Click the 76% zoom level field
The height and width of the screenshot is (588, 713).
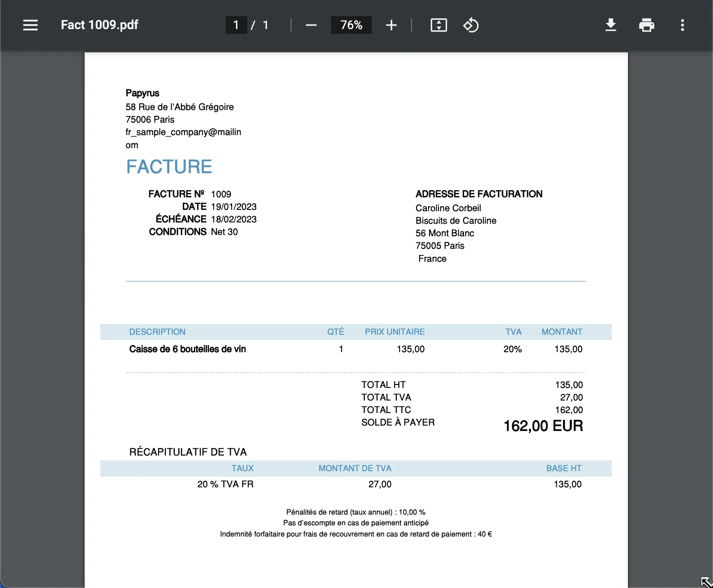tap(351, 25)
